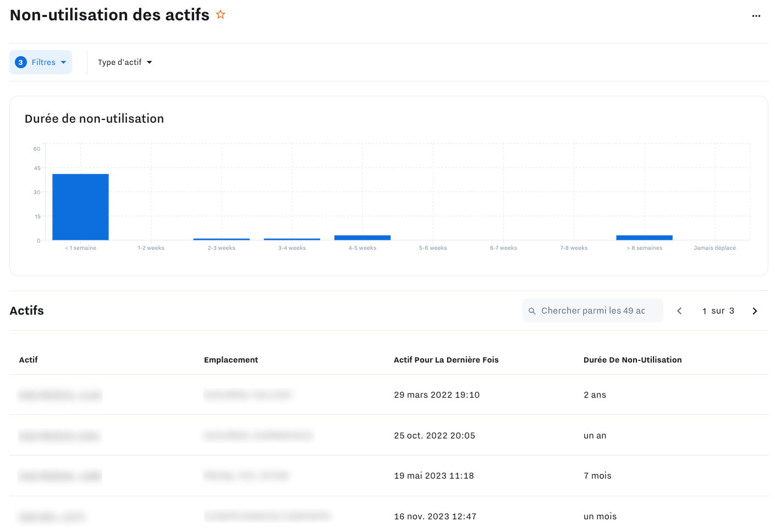Viewport: 775px width, 532px height.
Task: Click the right arrow to view next page
Action: tap(755, 310)
